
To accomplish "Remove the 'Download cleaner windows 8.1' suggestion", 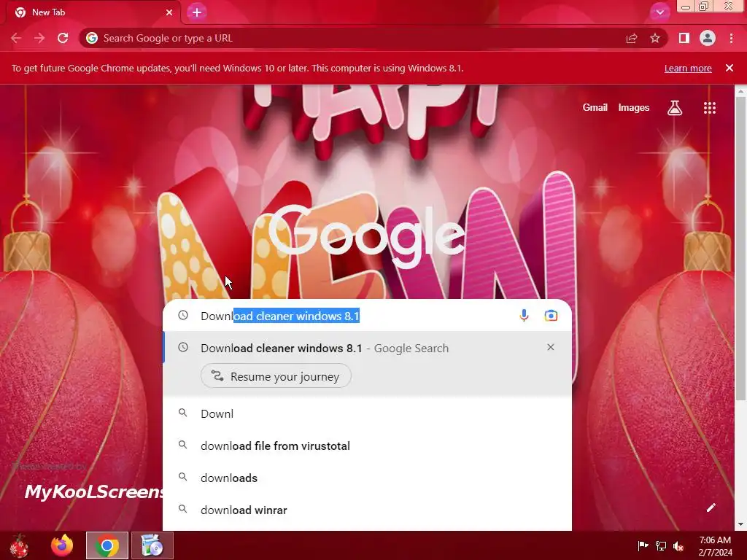I will pos(551,348).
